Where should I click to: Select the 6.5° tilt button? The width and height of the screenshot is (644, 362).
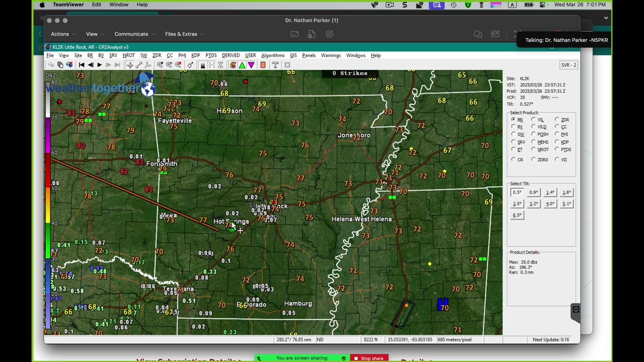point(517,215)
